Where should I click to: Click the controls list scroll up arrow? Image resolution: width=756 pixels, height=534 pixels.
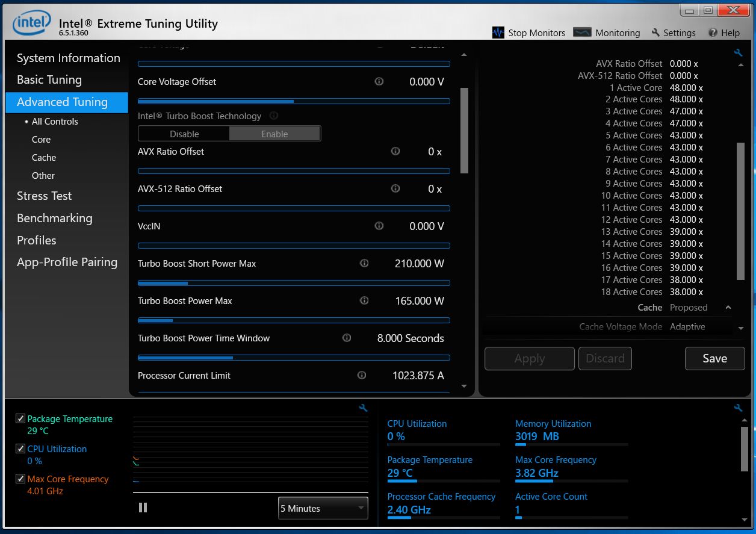(464, 54)
